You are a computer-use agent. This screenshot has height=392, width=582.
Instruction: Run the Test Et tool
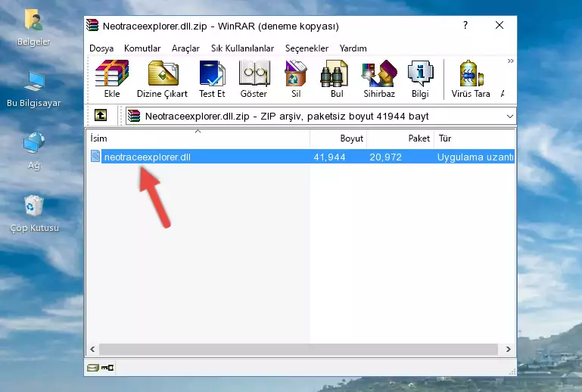click(x=212, y=79)
